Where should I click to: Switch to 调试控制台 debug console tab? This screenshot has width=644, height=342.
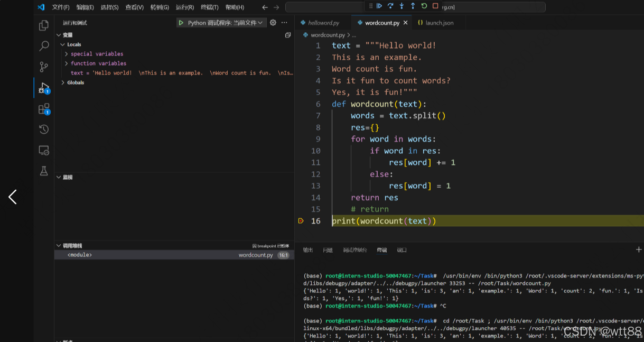tap(355, 249)
